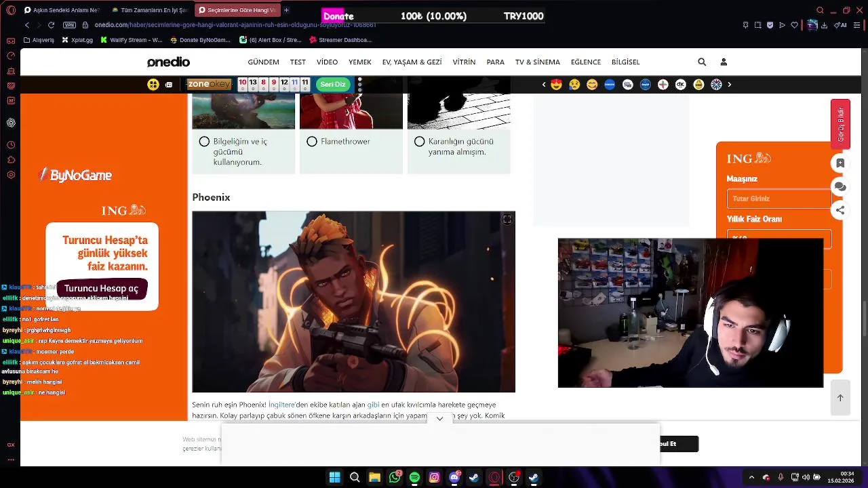This screenshot has height=488, width=868.
Task: Click the share icon on right
Action: tap(840, 210)
